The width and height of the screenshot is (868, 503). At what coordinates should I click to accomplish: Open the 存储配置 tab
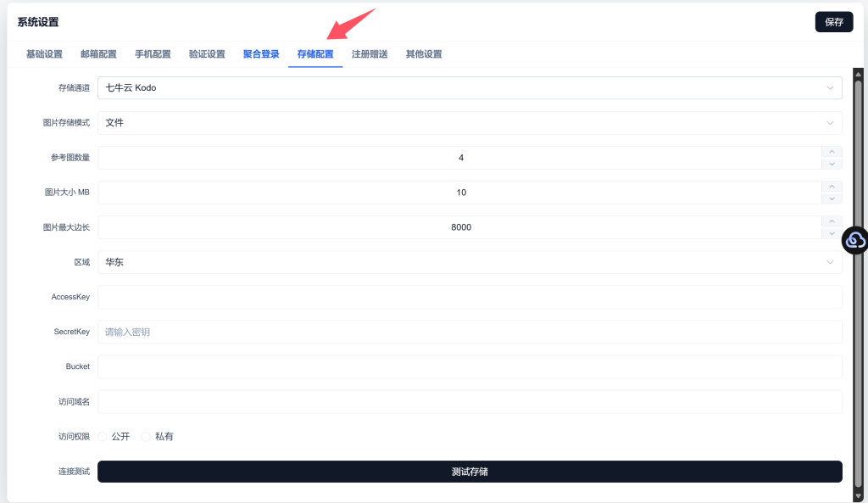click(x=315, y=54)
